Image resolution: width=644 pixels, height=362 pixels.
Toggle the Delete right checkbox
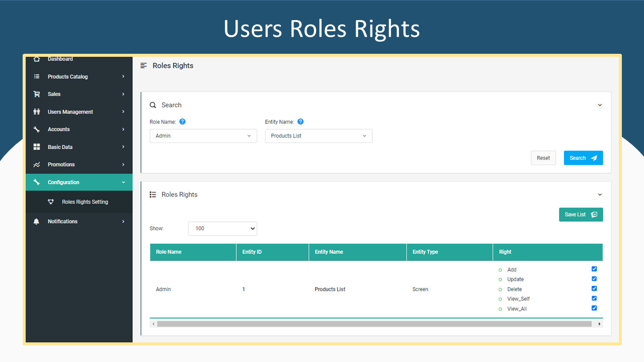(x=594, y=289)
